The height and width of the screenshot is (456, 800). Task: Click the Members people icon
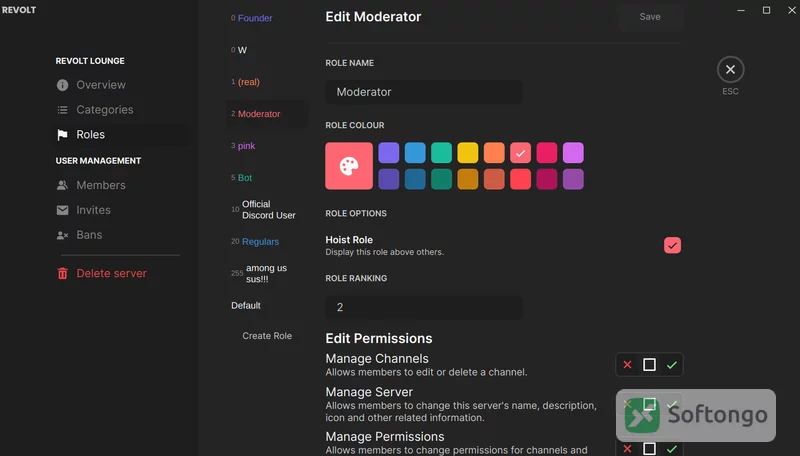point(62,185)
